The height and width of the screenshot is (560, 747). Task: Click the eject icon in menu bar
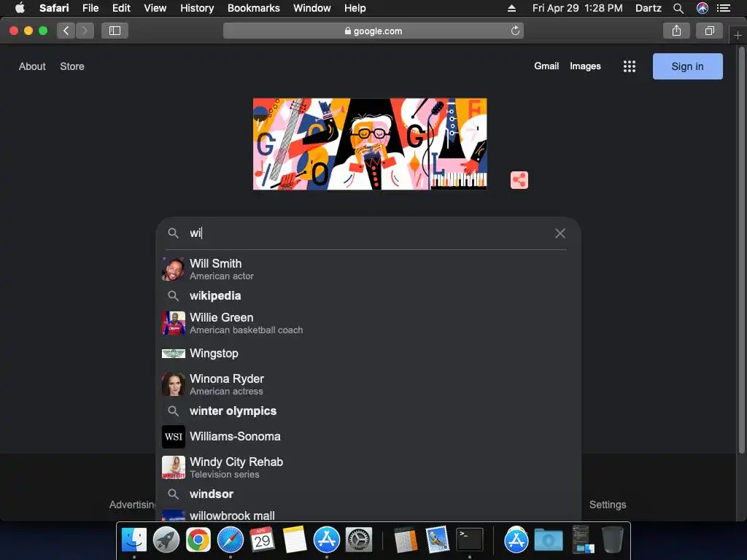pyautogui.click(x=511, y=8)
